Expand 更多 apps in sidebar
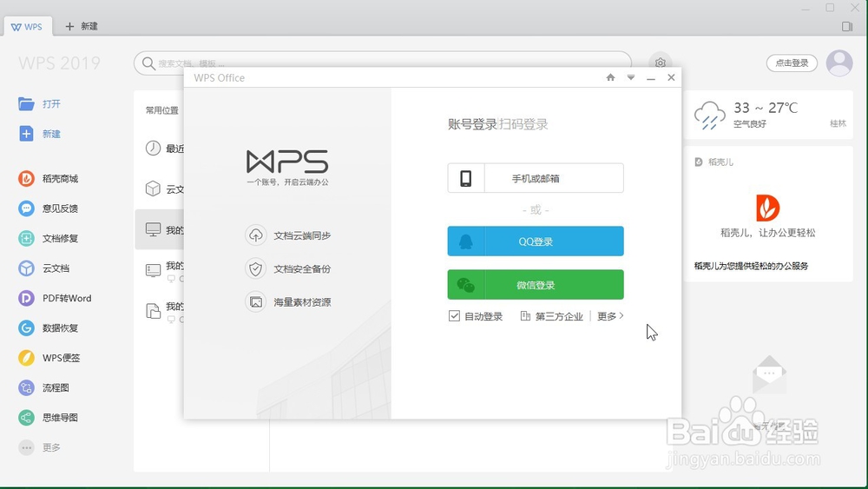This screenshot has height=489, width=868. click(x=39, y=447)
